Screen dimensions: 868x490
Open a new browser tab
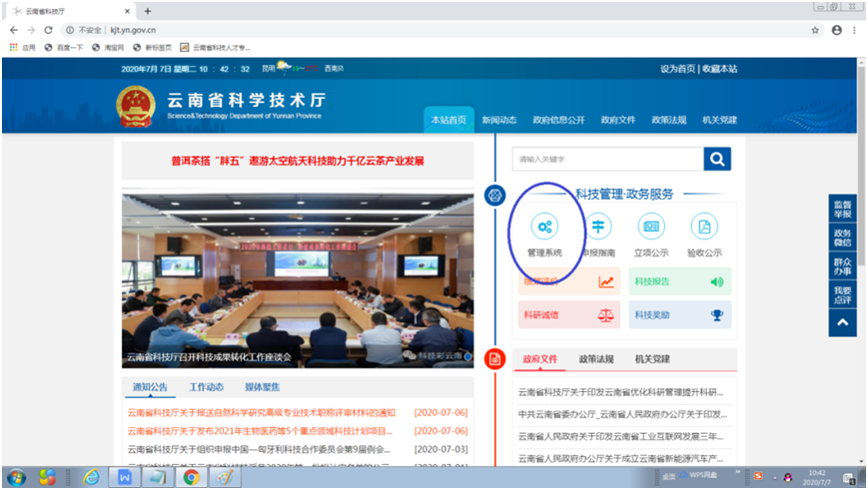click(147, 11)
